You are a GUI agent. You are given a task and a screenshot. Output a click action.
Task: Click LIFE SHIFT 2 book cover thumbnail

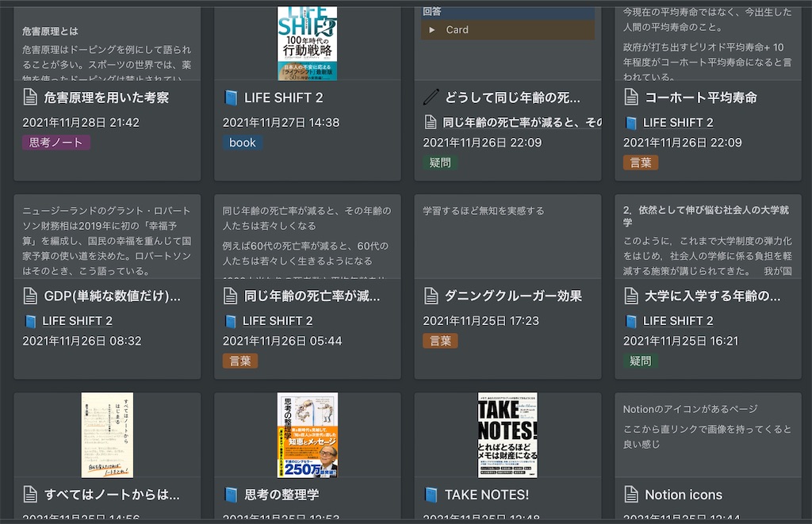[307, 44]
